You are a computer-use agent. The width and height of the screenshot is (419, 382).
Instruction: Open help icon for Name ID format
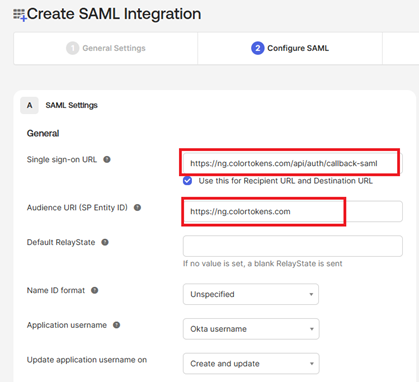click(x=95, y=290)
